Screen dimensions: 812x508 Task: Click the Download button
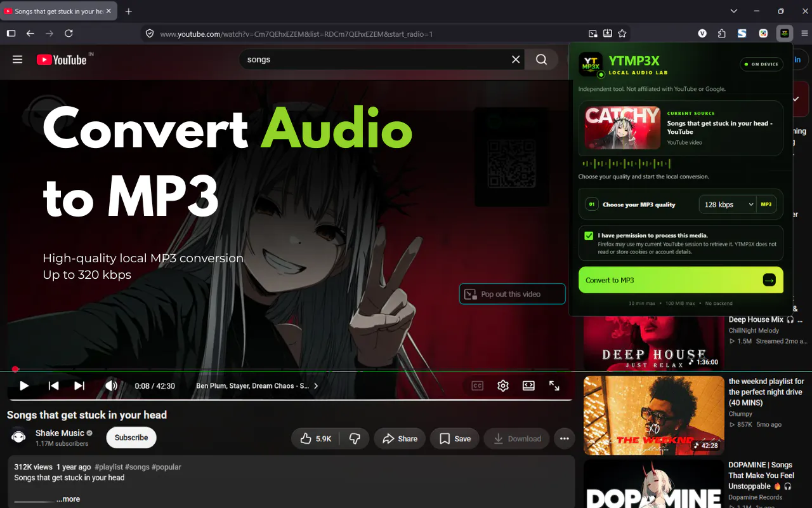tap(516, 438)
